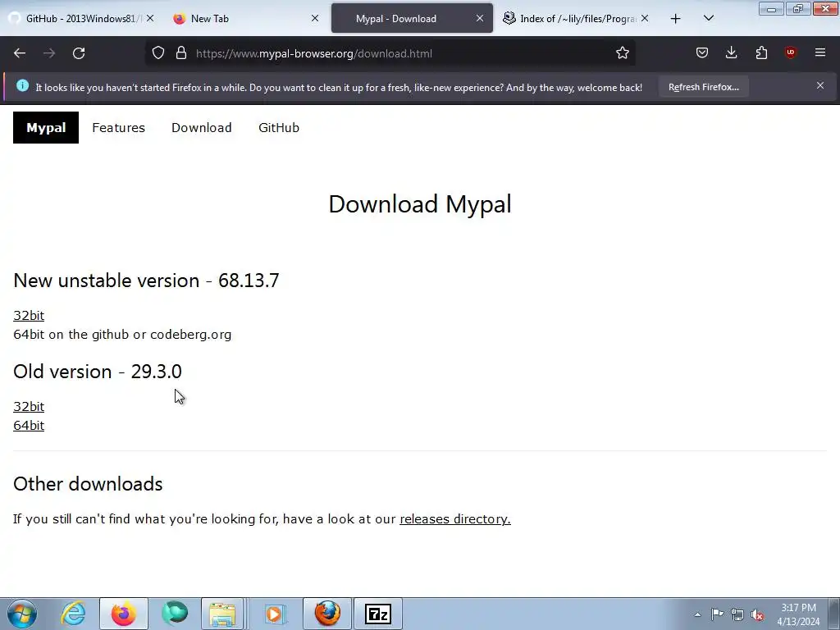Open the tracking protection shield icon
This screenshot has width=840, height=630.
coord(158,53)
